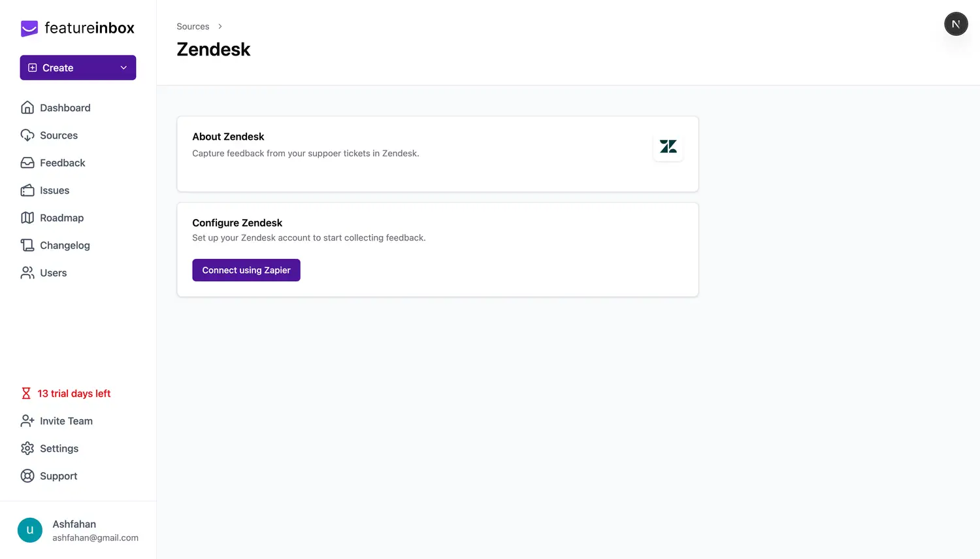Click the Sources cloud download icon
The height and width of the screenshot is (559, 980).
(x=27, y=135)
